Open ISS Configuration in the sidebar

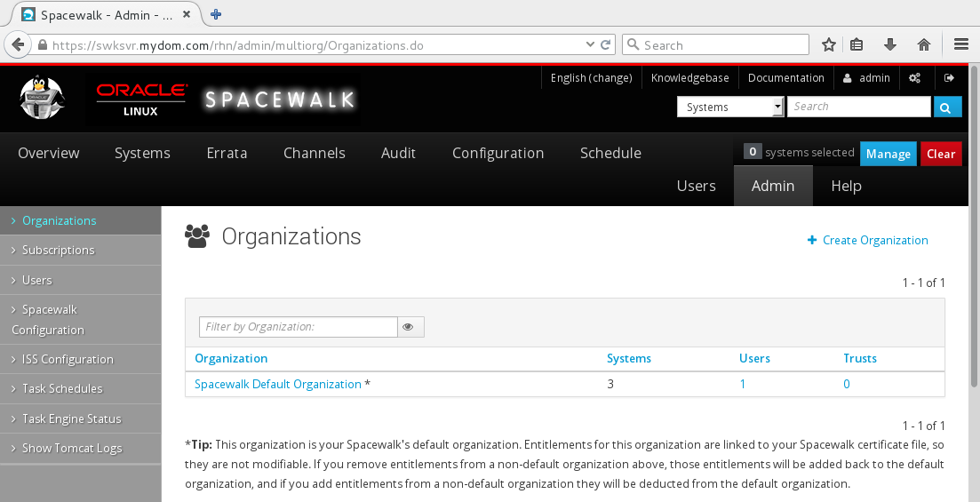[81, 360]
